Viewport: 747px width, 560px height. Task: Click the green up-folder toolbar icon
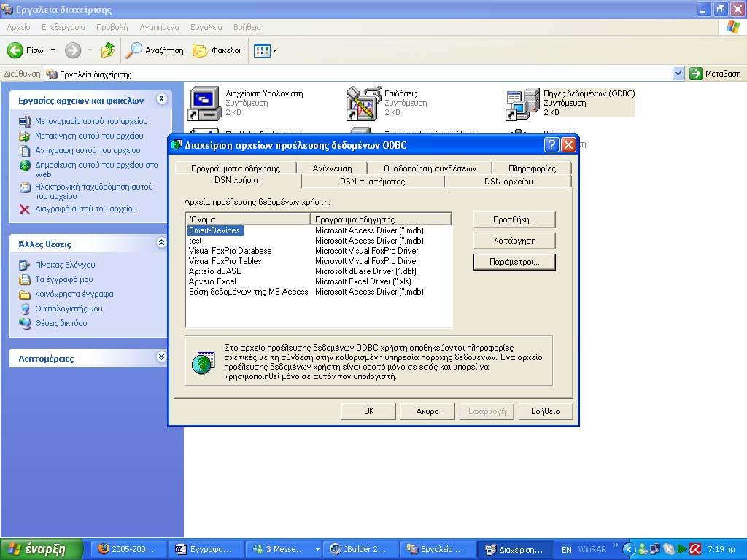pyautogui.click(x=108, y=50)
